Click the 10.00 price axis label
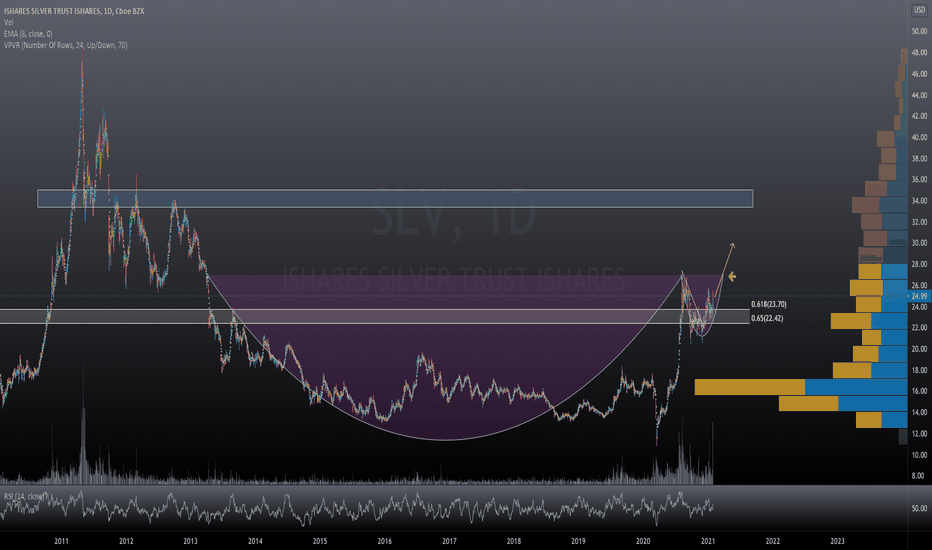This screenshot has height=550, width=932. (919, 455)
